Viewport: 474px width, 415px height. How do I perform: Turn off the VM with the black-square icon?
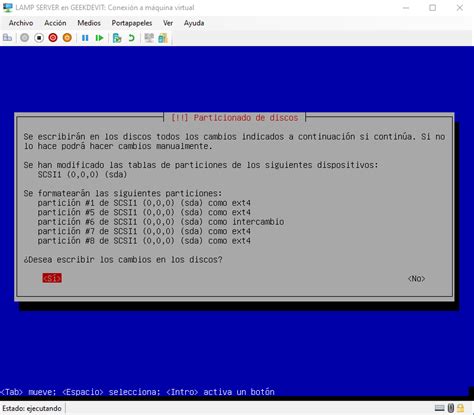(x=39, y=38)
